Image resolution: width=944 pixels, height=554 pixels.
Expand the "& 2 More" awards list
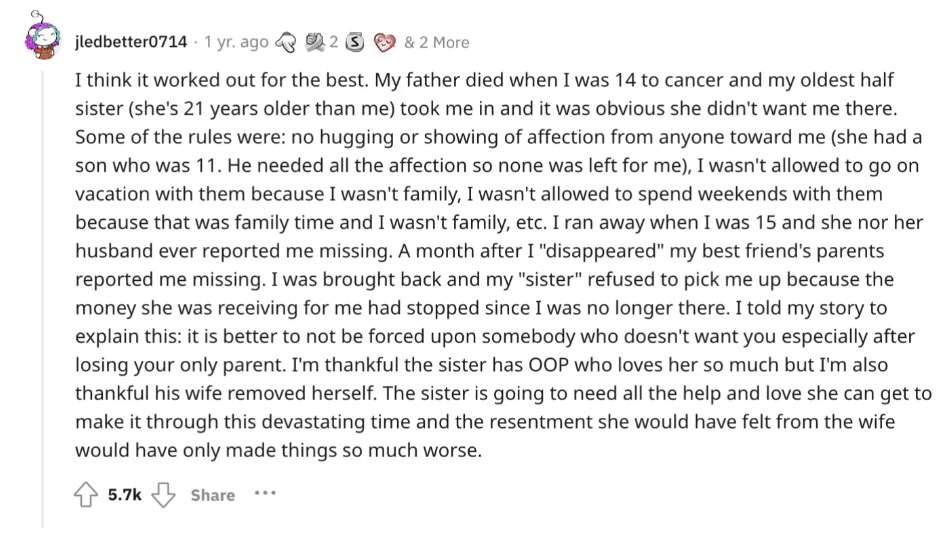coord(436,42)
